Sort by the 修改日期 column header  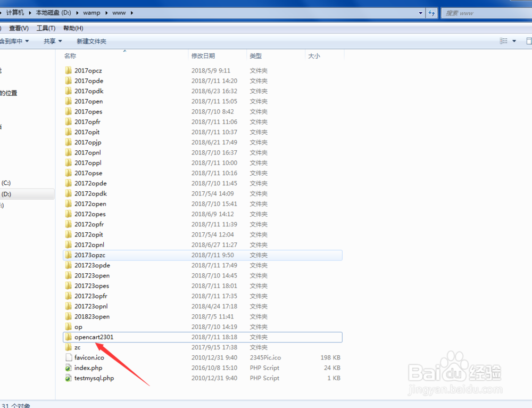coord(203,56)
